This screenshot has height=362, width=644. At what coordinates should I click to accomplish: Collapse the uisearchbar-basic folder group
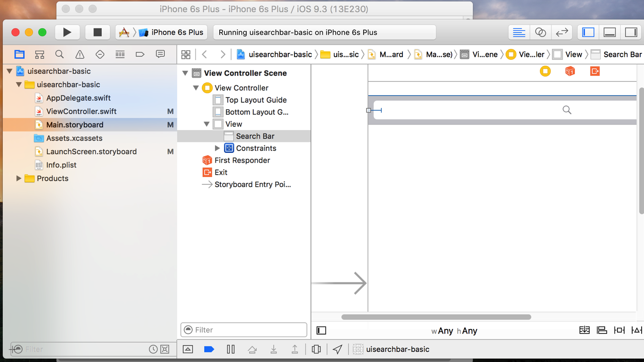[19, 85]
